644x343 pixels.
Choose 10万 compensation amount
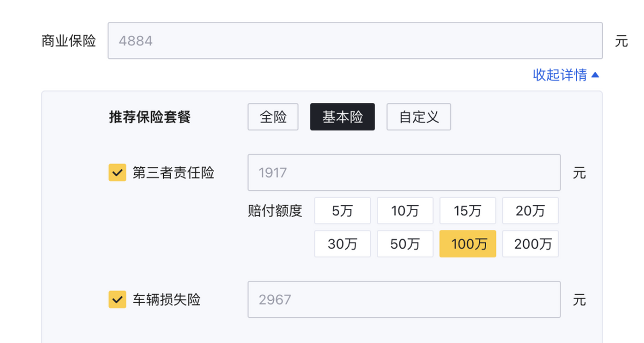point(405,211)
